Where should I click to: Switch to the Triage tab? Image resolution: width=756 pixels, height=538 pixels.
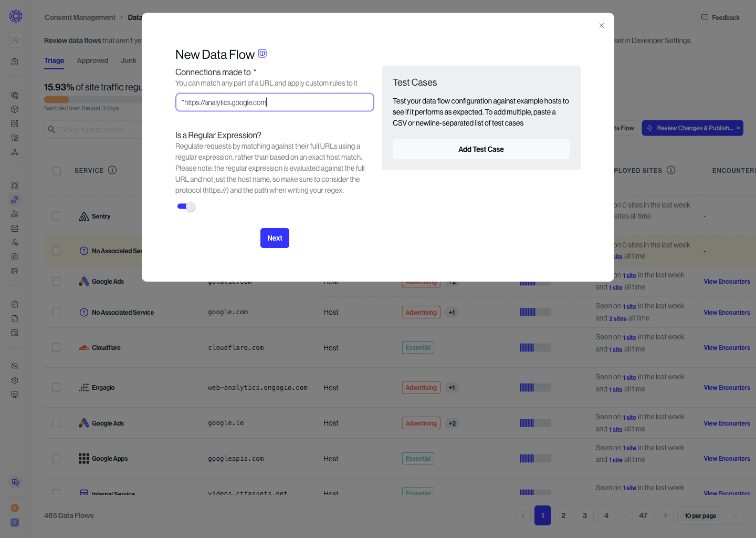(x=54, y=60)
